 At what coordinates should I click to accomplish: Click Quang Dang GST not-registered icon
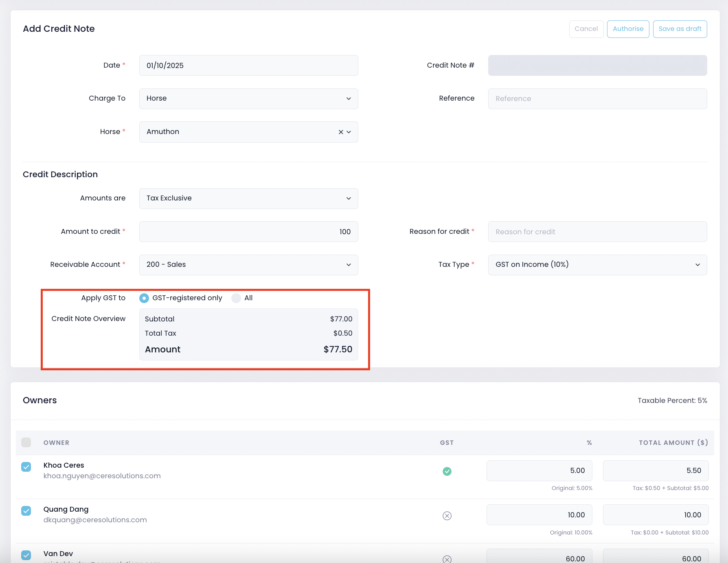click(447, 516)
